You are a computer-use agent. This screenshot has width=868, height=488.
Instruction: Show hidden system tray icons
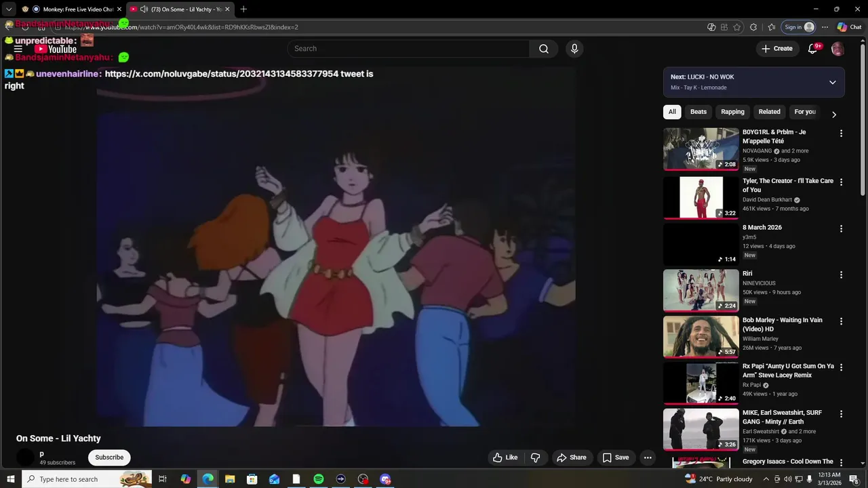pyautogui.click(x=766, y=479)
